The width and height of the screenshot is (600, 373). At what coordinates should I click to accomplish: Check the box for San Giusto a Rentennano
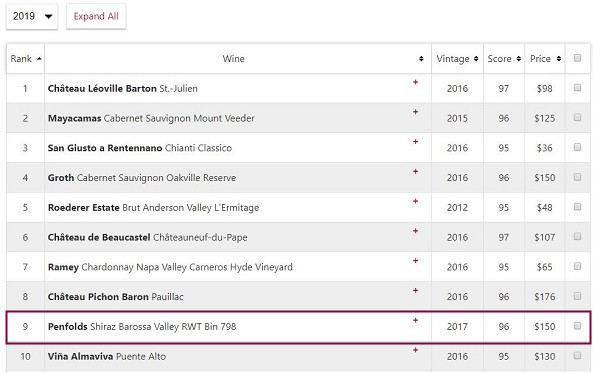pos(577,147)
